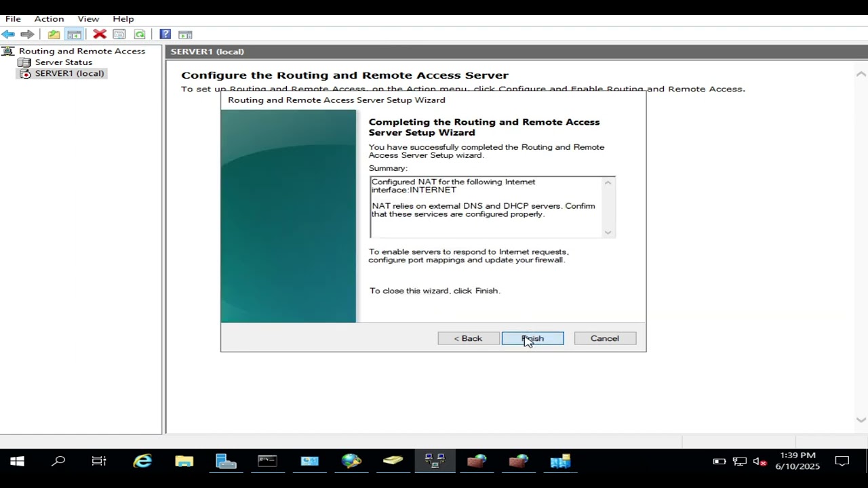Screen dimensions: 868x488
Task: Click the Finish button in wizard
Action: click(x=532, y=338)
